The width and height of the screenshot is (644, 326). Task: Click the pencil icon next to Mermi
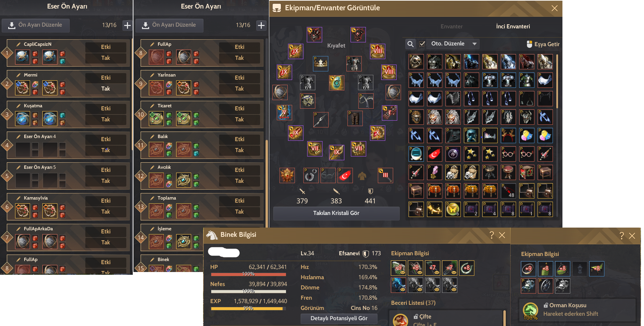pos(18,75)
